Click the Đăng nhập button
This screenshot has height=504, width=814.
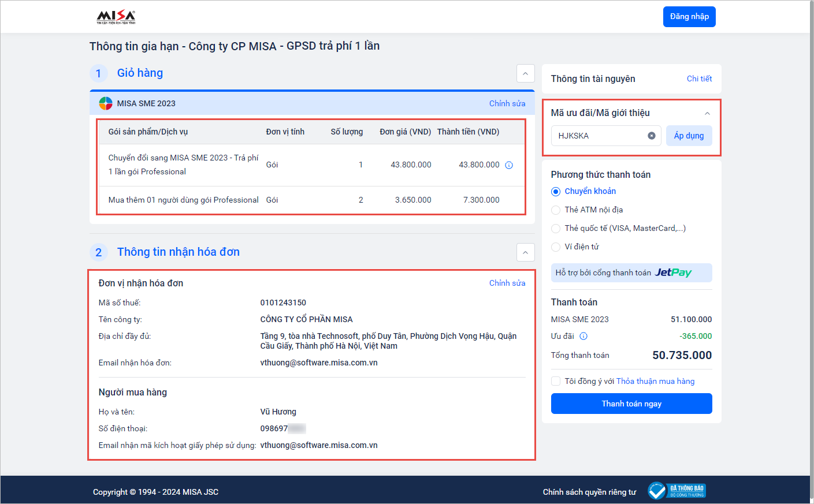689,17
